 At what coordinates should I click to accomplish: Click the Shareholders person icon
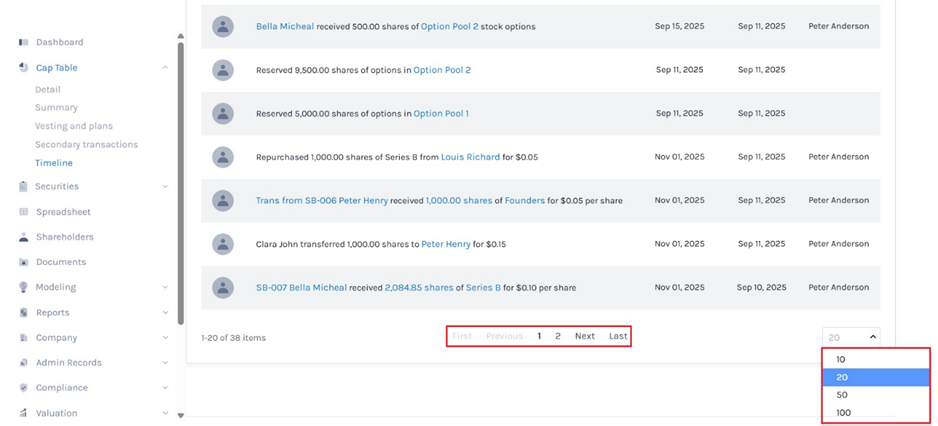[x=24, y=237]
